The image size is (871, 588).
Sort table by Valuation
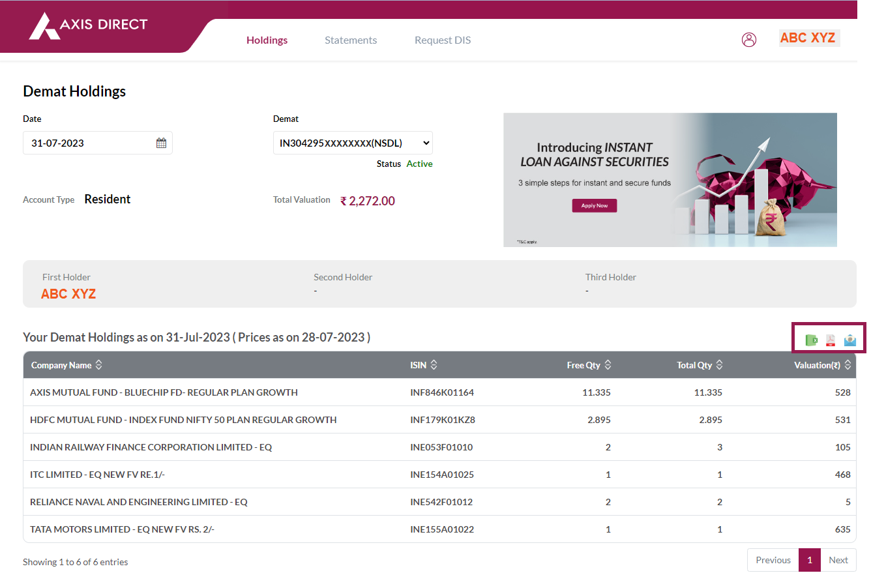pyautogui.click(x=823, y=365)
